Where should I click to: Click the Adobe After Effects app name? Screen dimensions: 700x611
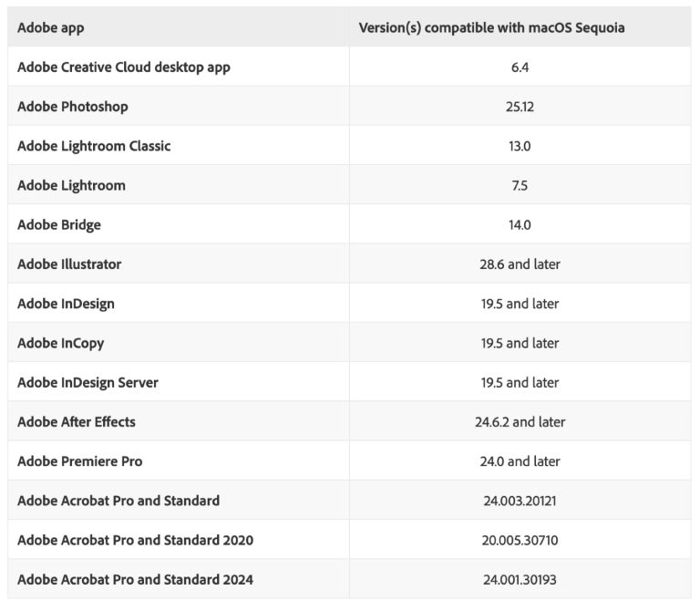pyautogui.click(x=77, y=421)
